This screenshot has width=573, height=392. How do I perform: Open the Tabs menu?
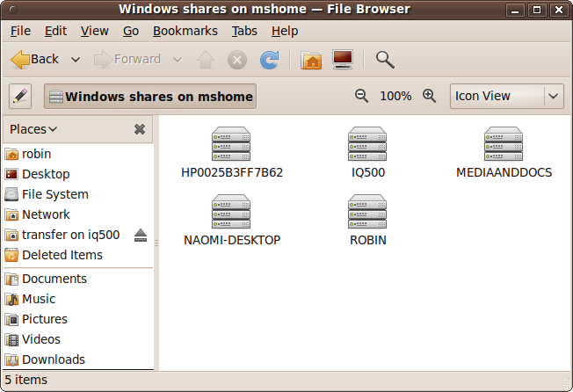click(x=244, y=31)
